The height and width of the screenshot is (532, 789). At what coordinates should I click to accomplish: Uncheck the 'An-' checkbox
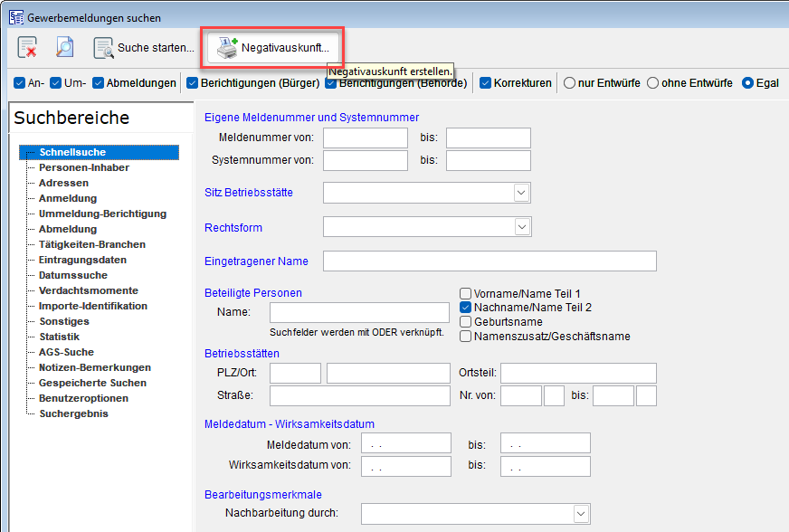point(20,83)
